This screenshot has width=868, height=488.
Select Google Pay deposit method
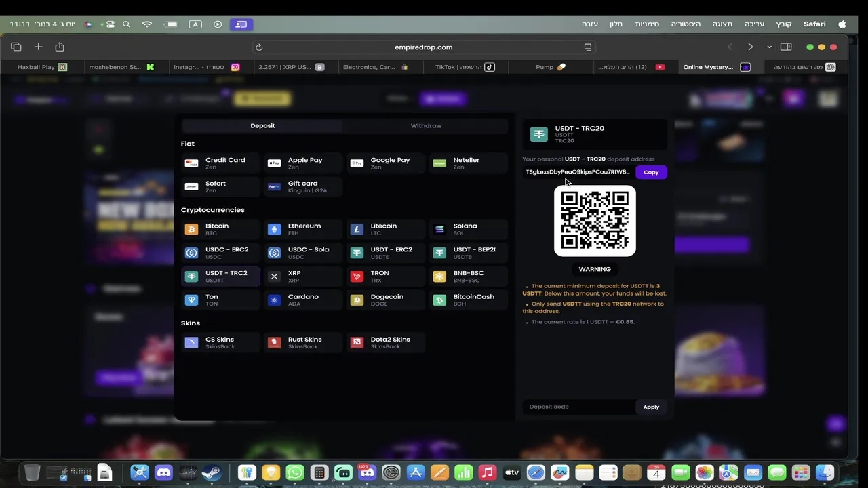386,163
